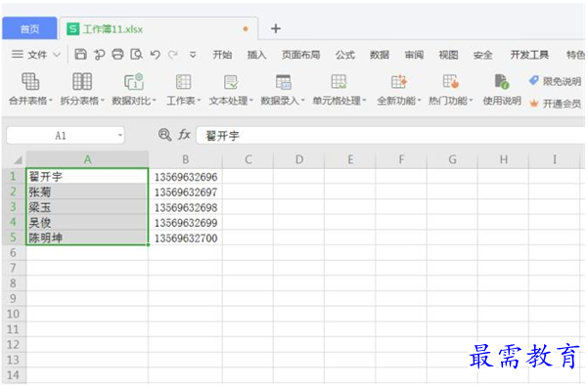Click the 单元格处理 icon
The height and width of the screenshot is (387, 588).
[339, 81]
